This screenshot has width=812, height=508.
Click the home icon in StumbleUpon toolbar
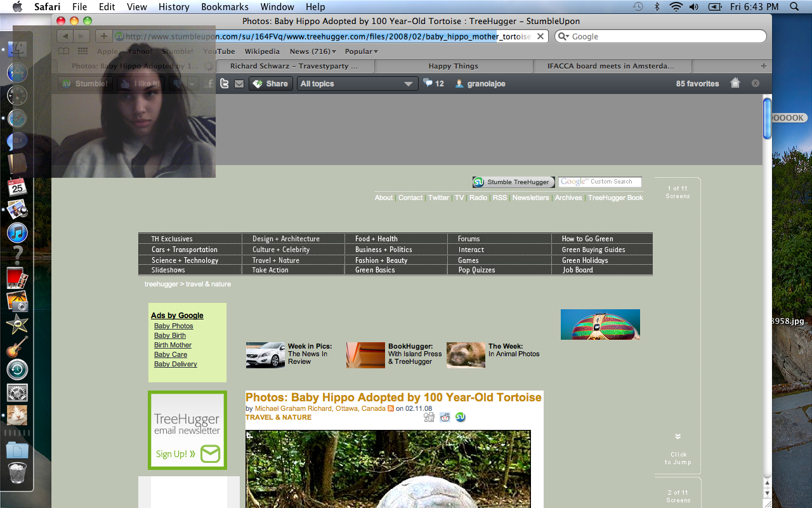(735, 83)
